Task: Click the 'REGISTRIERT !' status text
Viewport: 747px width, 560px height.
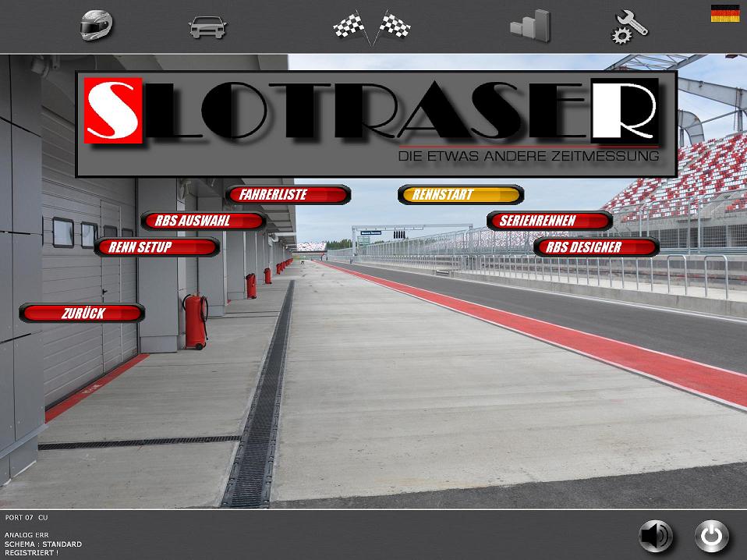Action: pos(31,553)
